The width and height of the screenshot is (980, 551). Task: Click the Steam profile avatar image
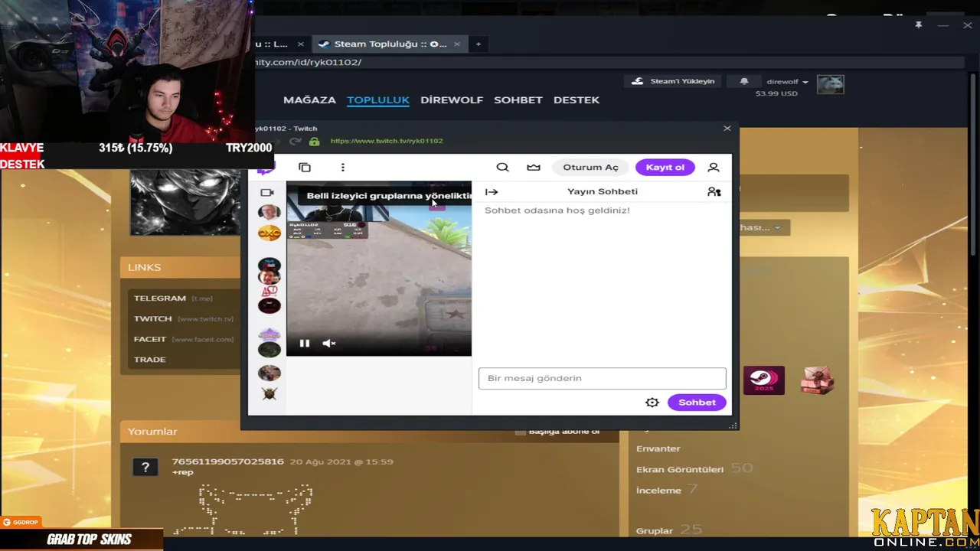click(x=186, y=202)
